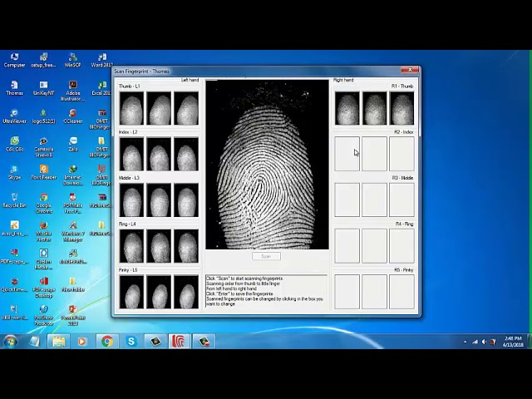Open Adobe Illustrator desktop shortcut
Screen dimensions: 532x399
[x=72, y=91]
